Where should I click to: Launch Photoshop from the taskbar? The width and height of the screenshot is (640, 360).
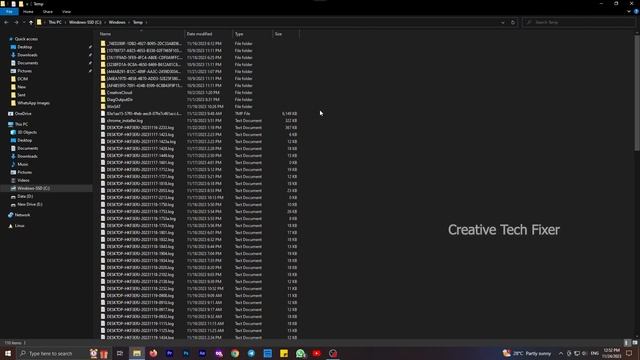[186, 353]
